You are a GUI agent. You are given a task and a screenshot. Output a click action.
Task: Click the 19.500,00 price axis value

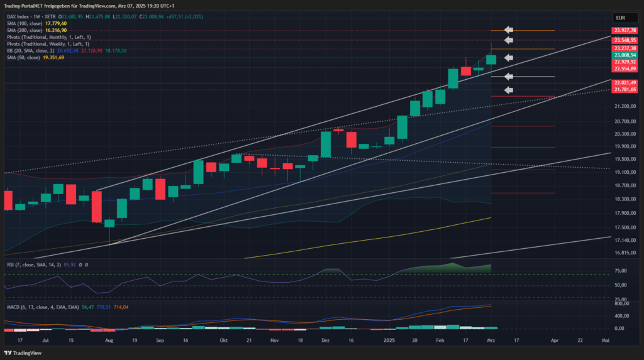[625, 160]
